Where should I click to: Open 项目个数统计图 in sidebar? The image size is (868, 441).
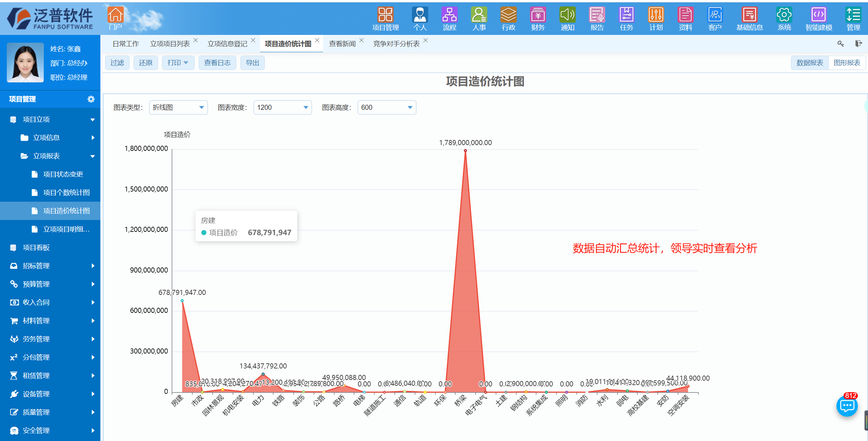[x=50, y=193]
